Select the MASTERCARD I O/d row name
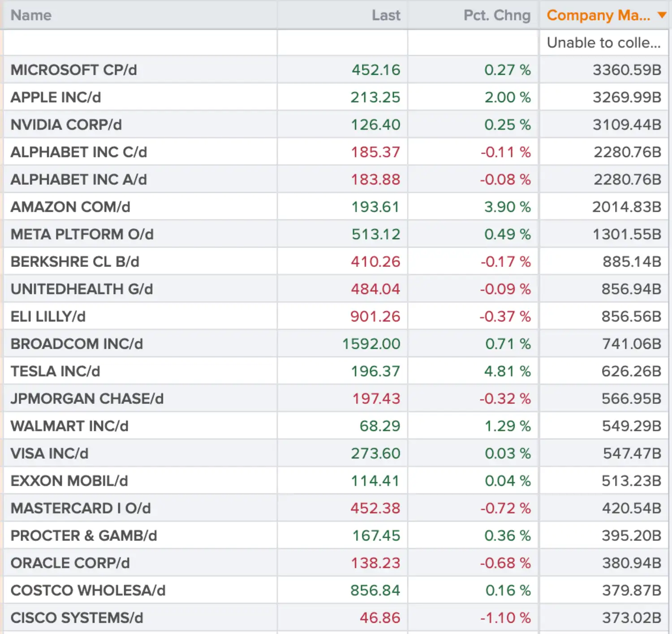 coord(81,508)
